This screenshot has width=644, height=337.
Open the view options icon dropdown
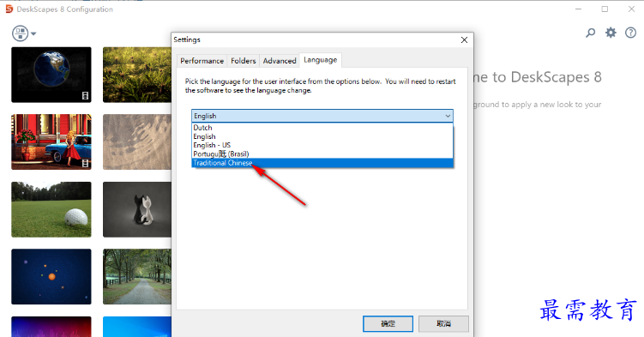(24, 33)
